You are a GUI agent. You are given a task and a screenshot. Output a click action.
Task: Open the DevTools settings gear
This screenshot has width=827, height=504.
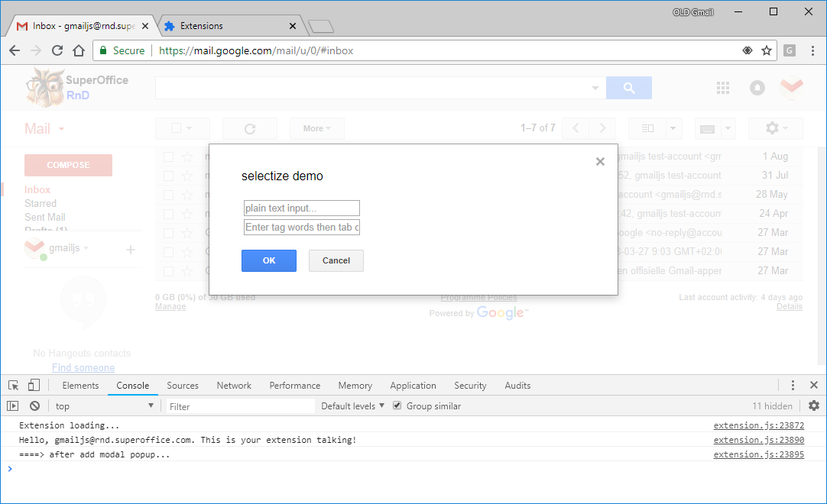coord(814,405)
